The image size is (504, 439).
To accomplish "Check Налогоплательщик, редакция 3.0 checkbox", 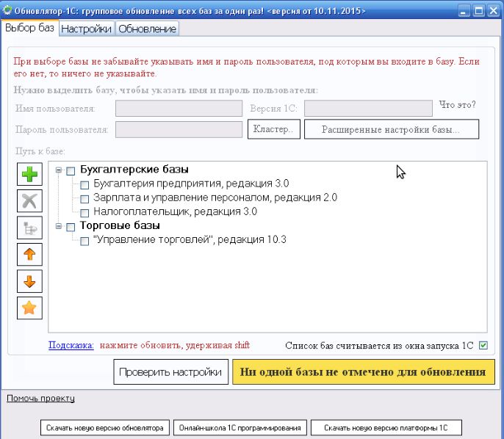I will [x=84, y=213].
